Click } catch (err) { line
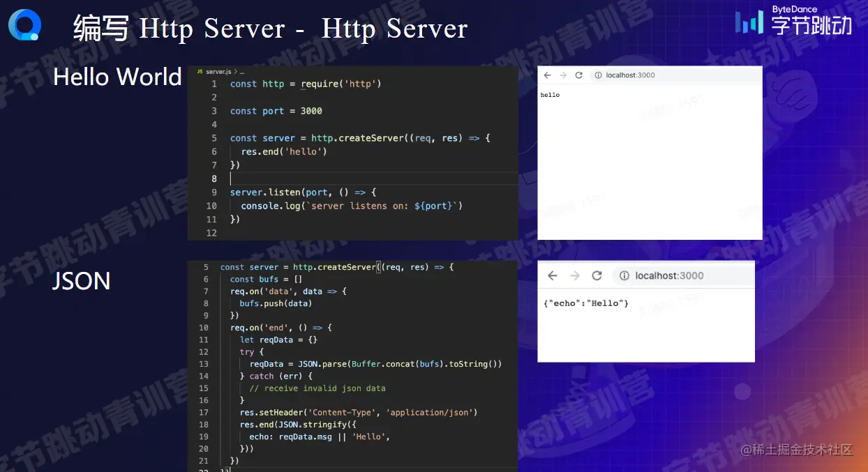The image size is (868, 472). 276,376
